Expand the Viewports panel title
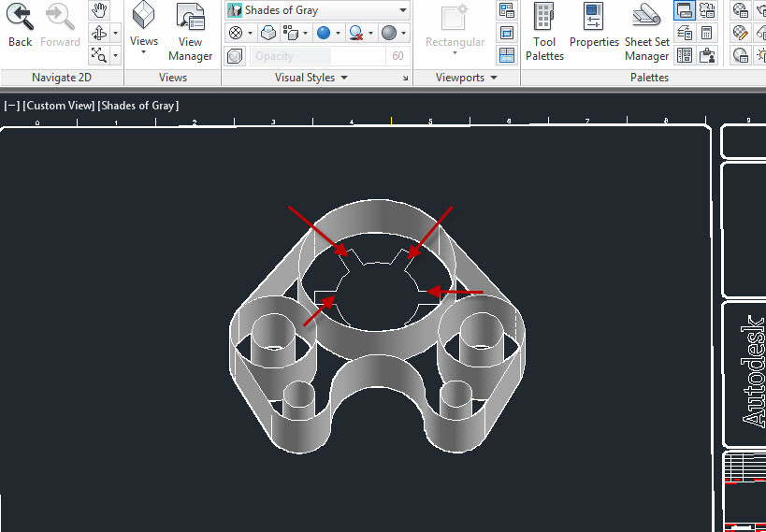 (x=467, y=78)
